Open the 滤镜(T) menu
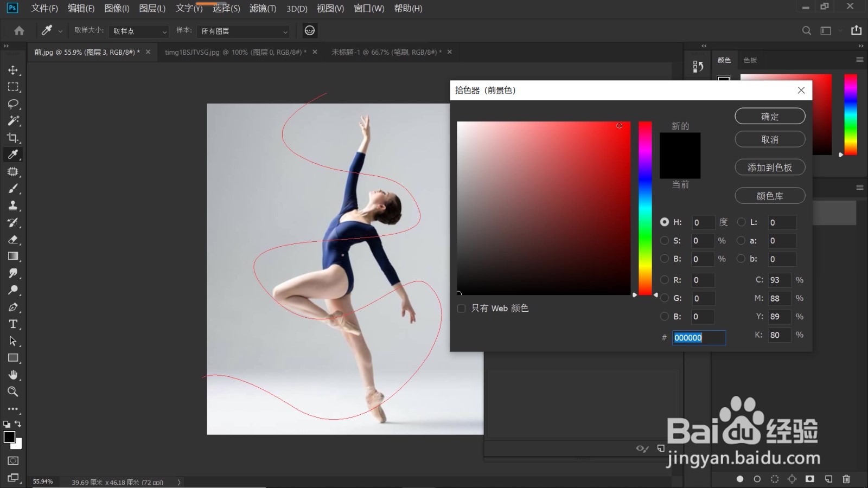868x488 pixels. pos(263,8)
